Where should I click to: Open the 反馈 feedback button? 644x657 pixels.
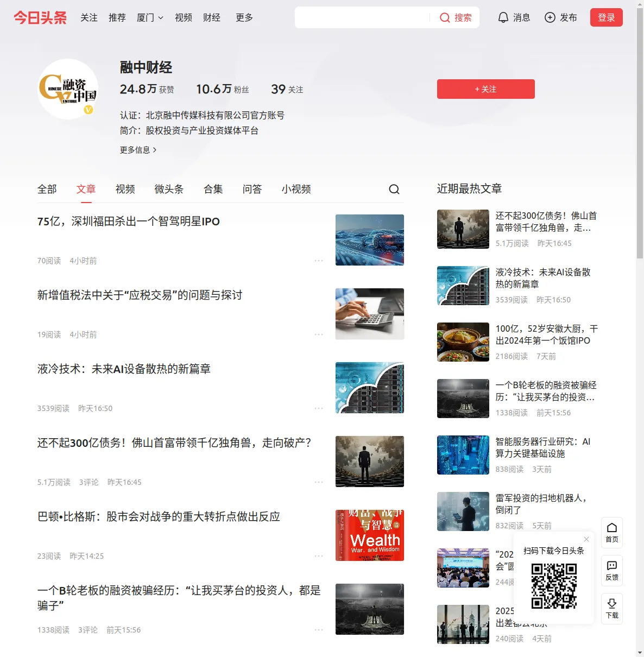pos(612,571)
